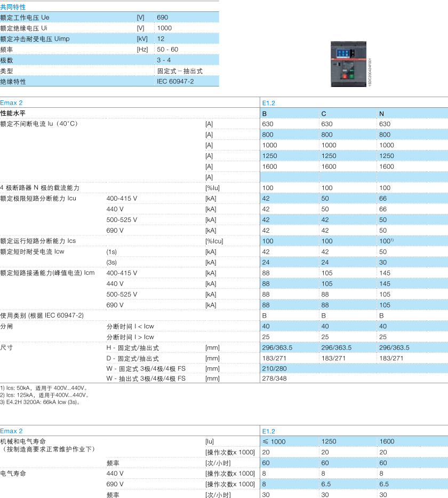
Task: Click the "D - 固定式/抽出式" dimension label
Action: point(133,359)
